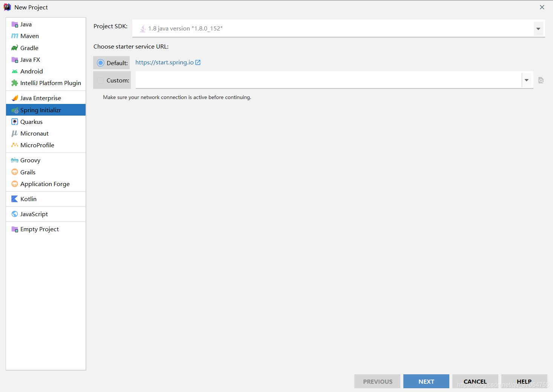Select Micronaut label in the list

click(35, 133)
